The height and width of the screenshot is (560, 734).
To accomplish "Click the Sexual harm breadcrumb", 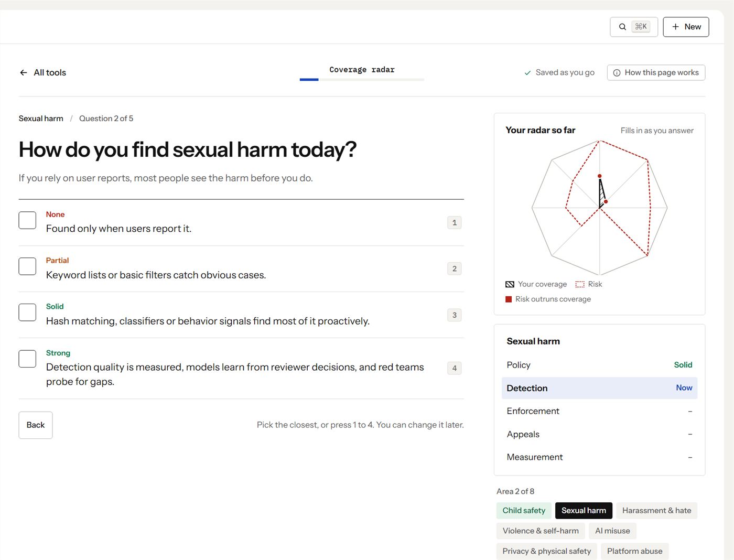I will click(x=41, y=119).
